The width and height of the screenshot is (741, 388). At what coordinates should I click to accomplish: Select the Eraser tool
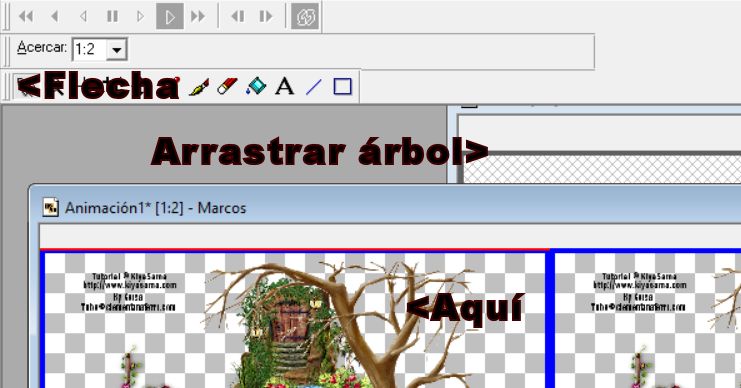click(x=227, y=86)
